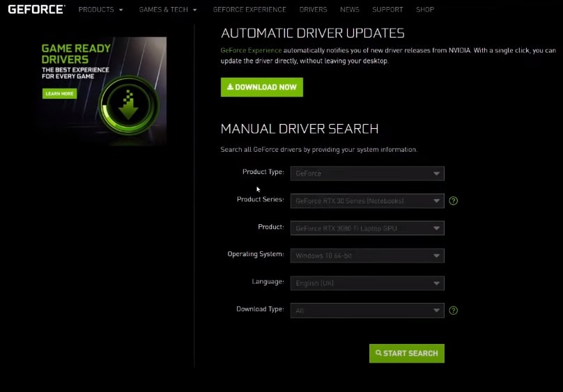
Task: Click Learn More on Game Ready banner
Action: [x=60, y=93]
